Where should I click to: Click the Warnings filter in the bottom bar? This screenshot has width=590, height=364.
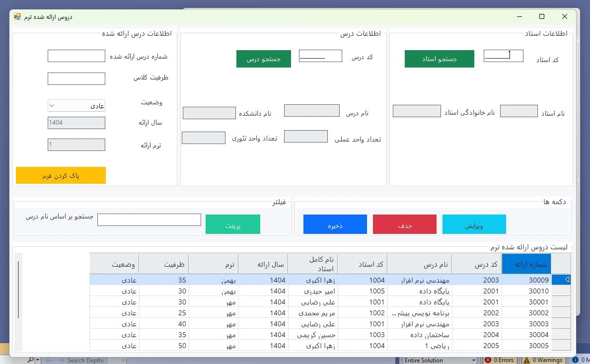[x=543, y=360]
